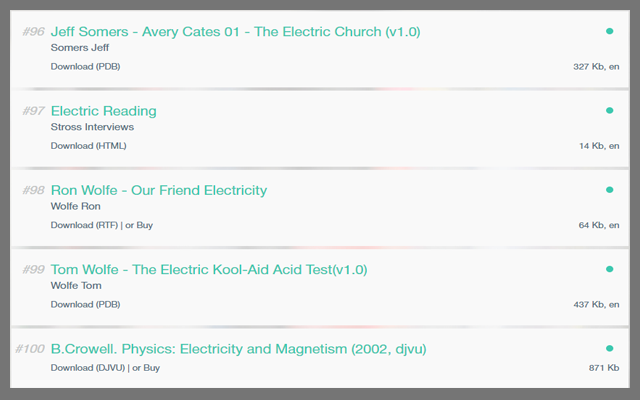Click author name Wolfe Tom
The height and width of the screenshot is (400, 640).
74,286
